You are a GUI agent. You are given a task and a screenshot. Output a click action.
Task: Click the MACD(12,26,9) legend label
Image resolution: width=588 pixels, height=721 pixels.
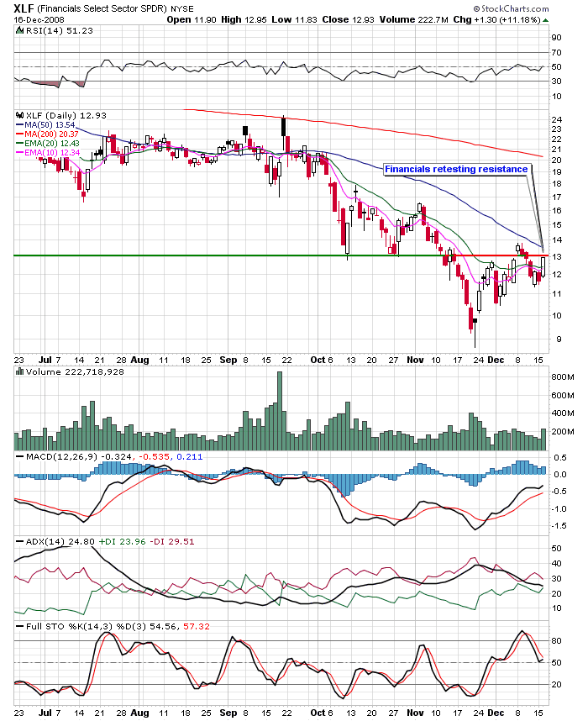61,456
